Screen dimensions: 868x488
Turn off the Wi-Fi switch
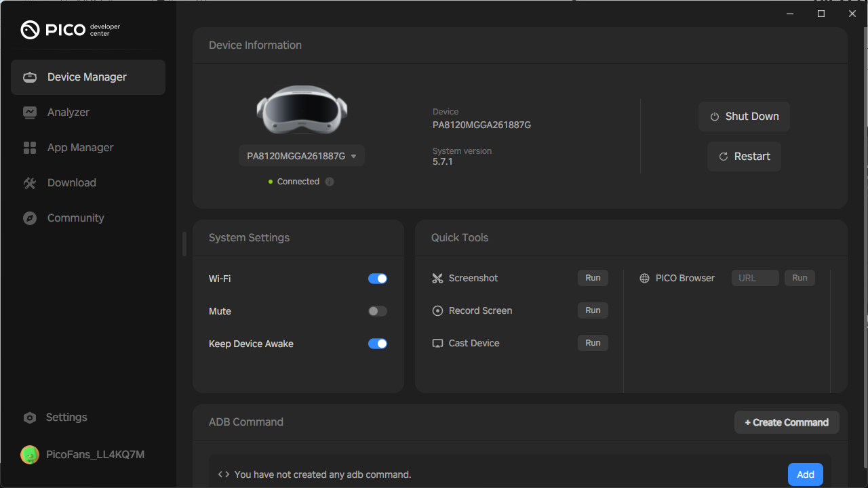pyautogui.click(x=378, y=279)
